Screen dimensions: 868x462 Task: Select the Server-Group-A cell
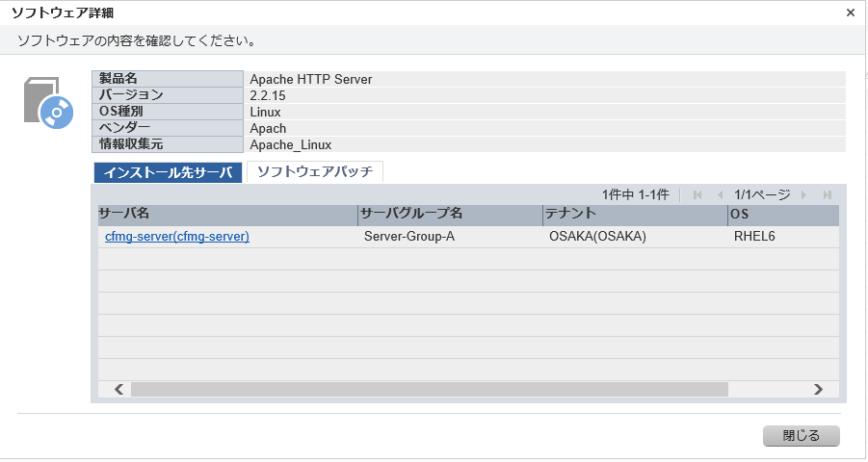tap(409, 236)
